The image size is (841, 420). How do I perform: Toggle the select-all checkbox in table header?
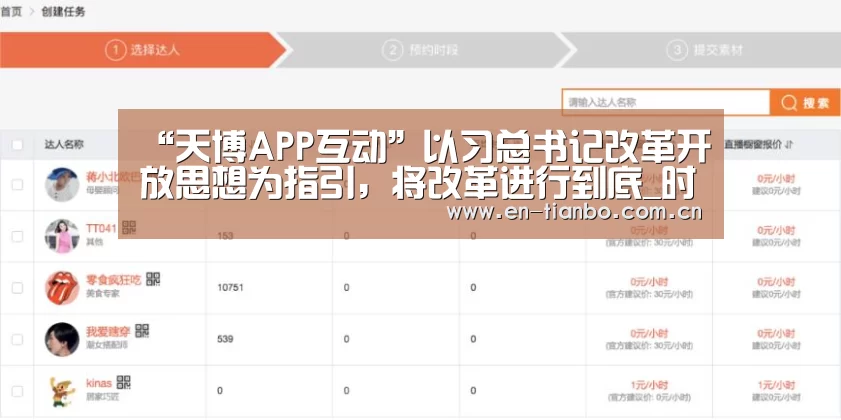coord(17,144)
